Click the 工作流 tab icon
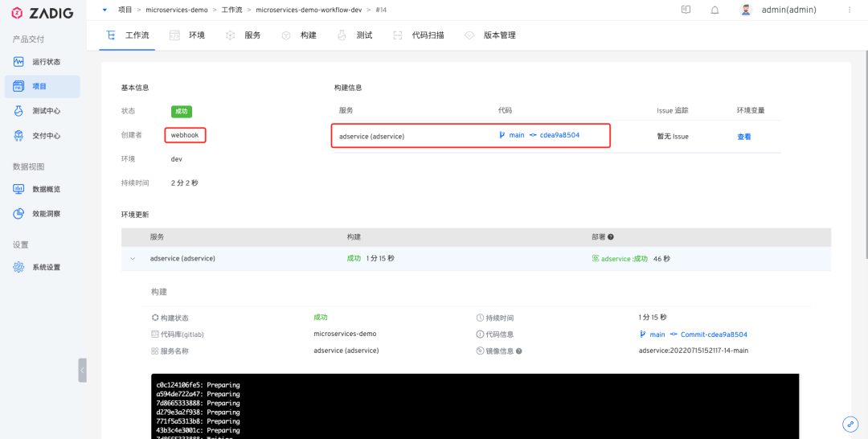Viewport: 868px width, 439px height. pos(111,35)
